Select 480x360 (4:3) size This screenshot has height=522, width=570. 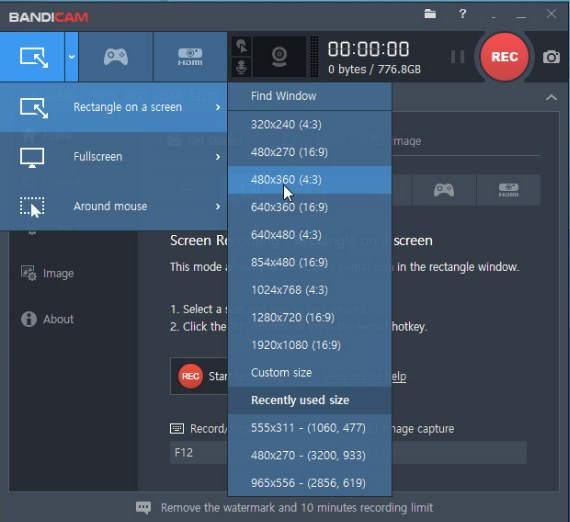tap(310, 180)
